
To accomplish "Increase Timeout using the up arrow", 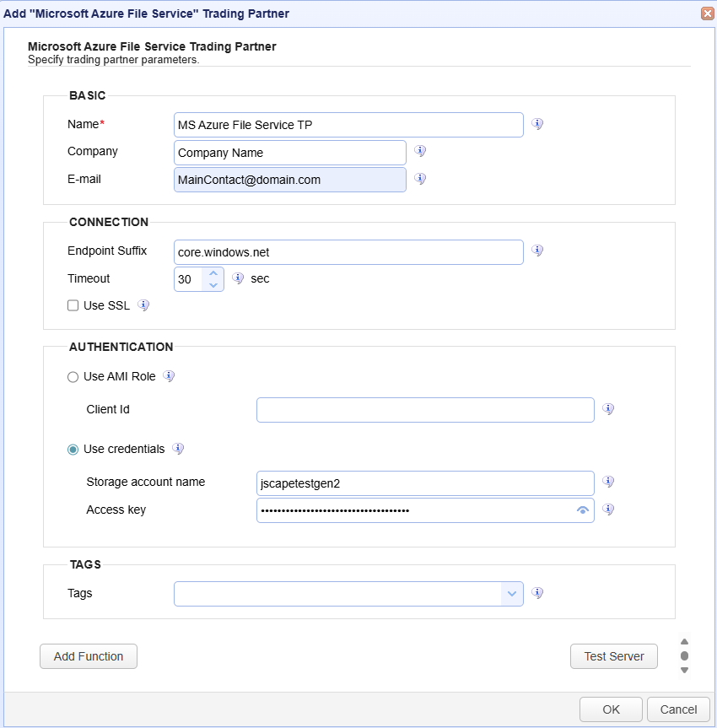I will pyautogui.click(x=213, y=273).
